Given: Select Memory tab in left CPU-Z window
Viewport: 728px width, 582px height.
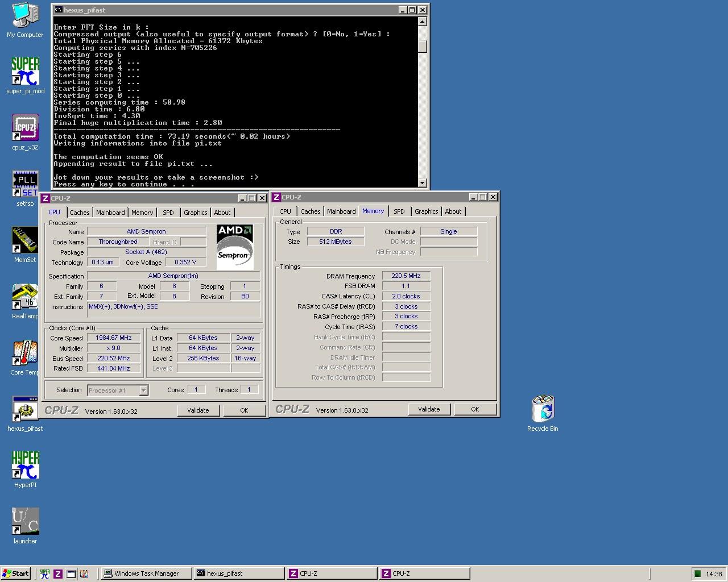Looking at the screenshot, I should (x=142, y=213).
